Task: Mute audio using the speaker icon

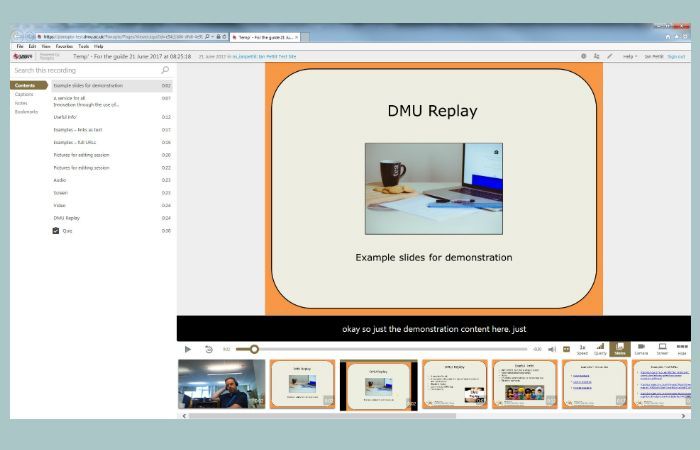Action: [552, 349]
